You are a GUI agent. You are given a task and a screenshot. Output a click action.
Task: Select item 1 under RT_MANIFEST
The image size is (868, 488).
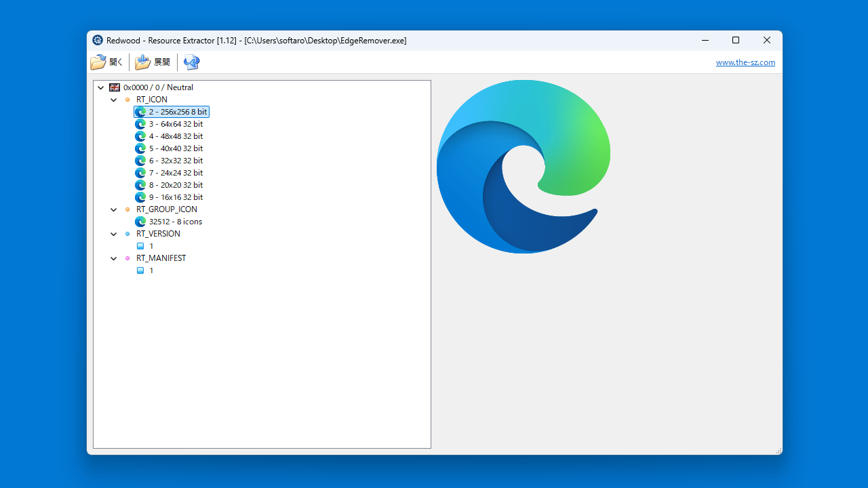[x=151, y=270]
